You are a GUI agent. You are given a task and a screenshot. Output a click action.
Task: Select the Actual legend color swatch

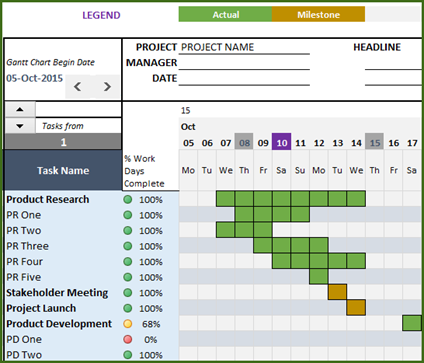click(x=225, y=14)
